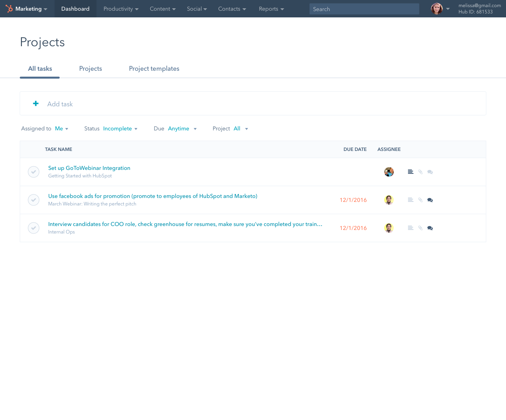Open attachment paperclip for Interview candidates task
This screenshot has height=420, width=506.
tap(420, 228)
